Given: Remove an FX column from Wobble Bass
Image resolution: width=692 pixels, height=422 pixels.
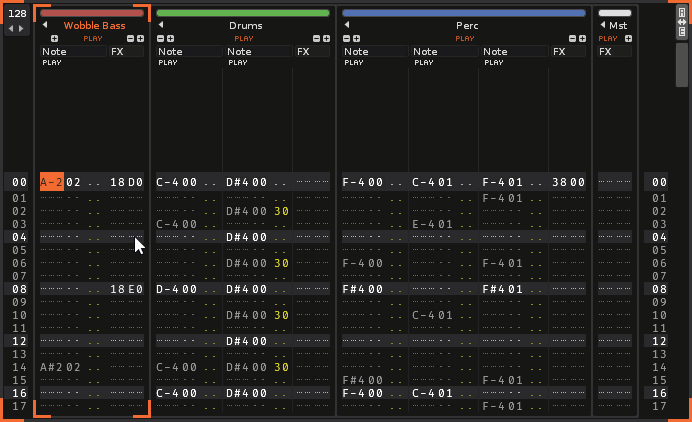Looking at the screenshot, I should point(130,38).
